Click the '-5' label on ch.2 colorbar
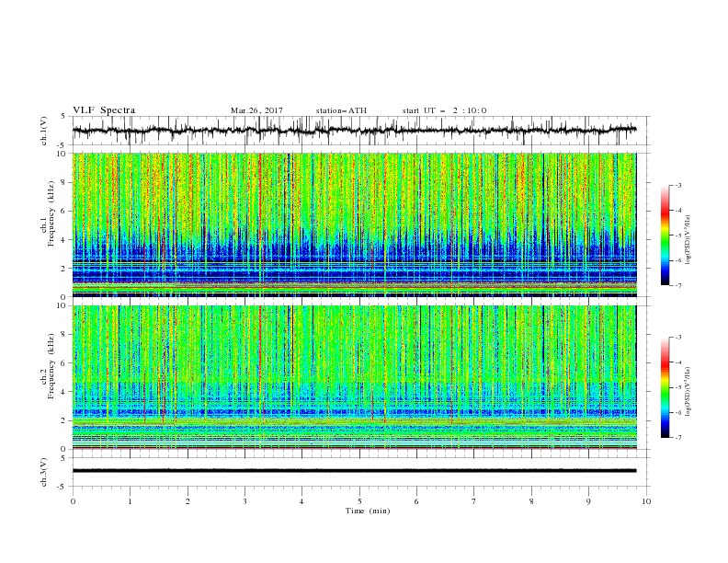This screenshot has width=728, height=563. [x=677, y=387]
